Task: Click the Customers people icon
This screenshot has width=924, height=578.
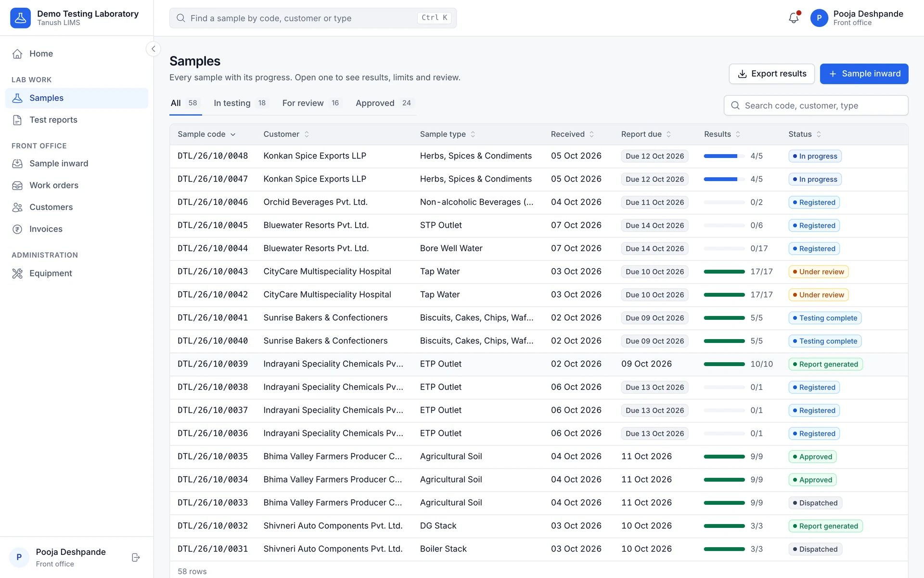Action: pyautogui.click(x=17, y=207)
